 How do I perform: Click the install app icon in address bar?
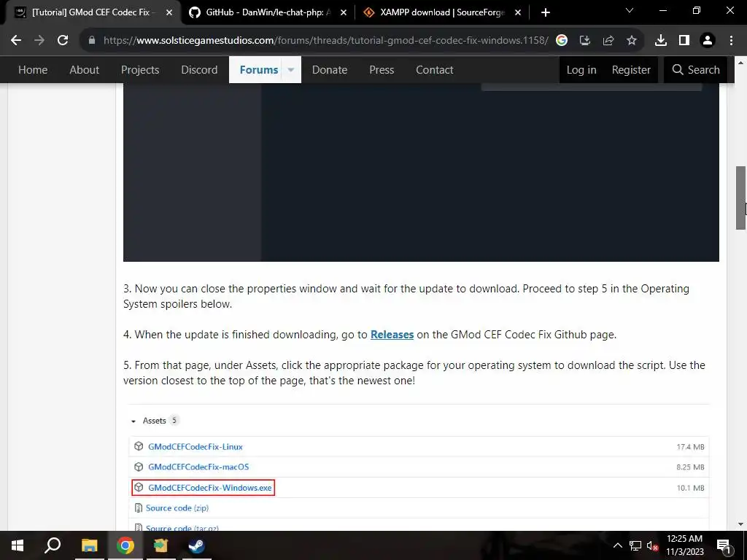[x=585, y=41]
